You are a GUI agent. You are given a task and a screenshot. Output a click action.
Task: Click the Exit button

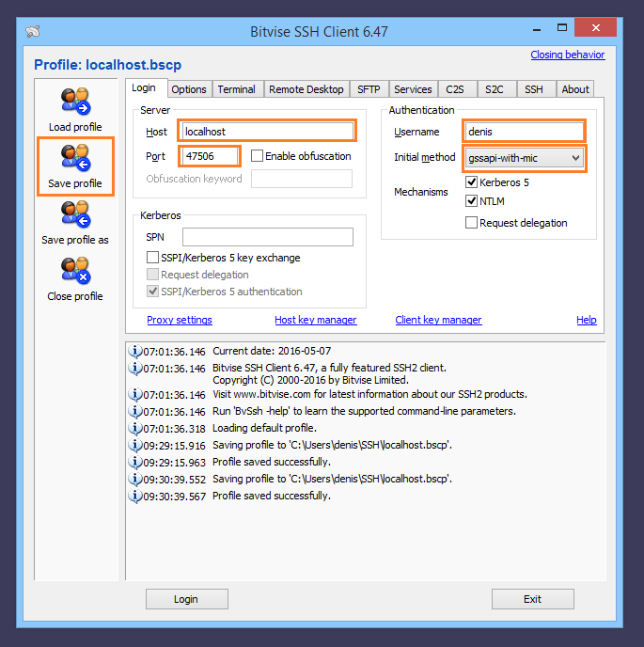click(533, 599)
